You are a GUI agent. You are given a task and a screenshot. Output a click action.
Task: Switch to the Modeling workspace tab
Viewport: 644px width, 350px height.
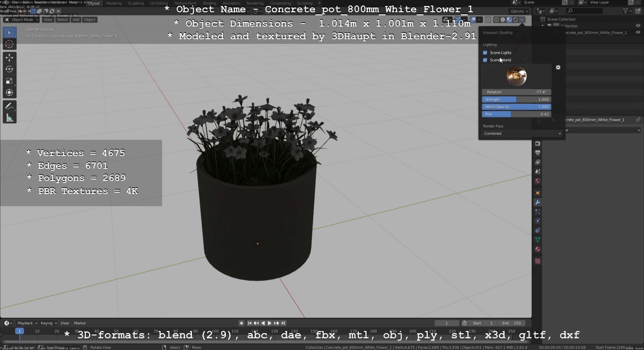tap(114, 3)
